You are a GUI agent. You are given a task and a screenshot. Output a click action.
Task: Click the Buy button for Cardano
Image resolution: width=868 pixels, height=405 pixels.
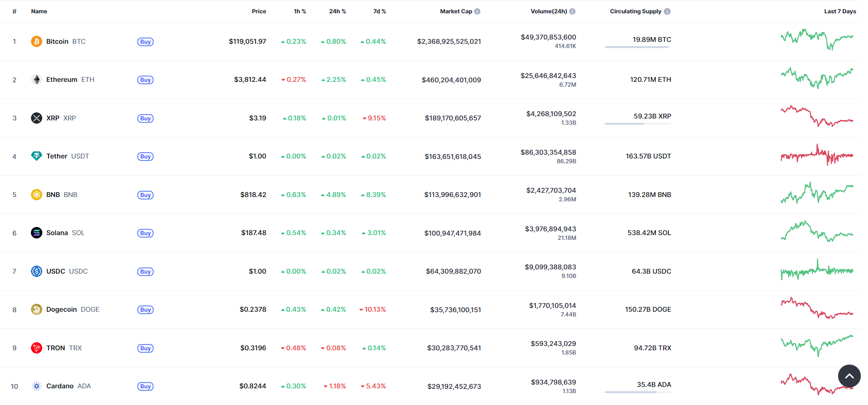[145, 386]
